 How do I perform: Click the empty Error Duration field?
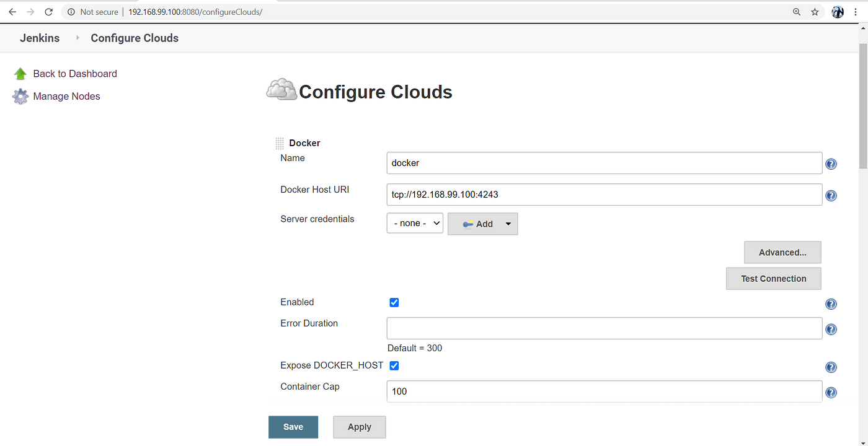[x=604, y=328]
